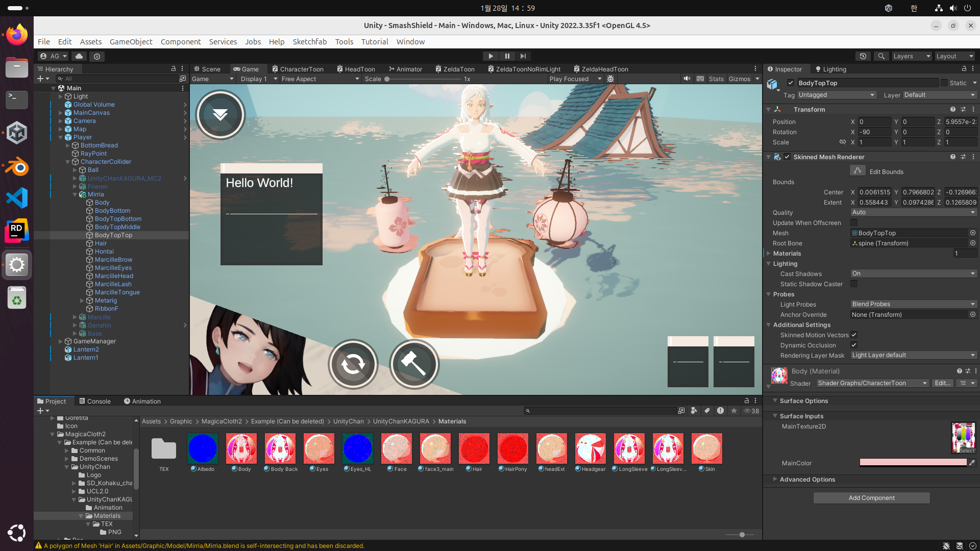Click the Step frame button
The height and width of the screenshot is (551, 980).
coord(523,56)
